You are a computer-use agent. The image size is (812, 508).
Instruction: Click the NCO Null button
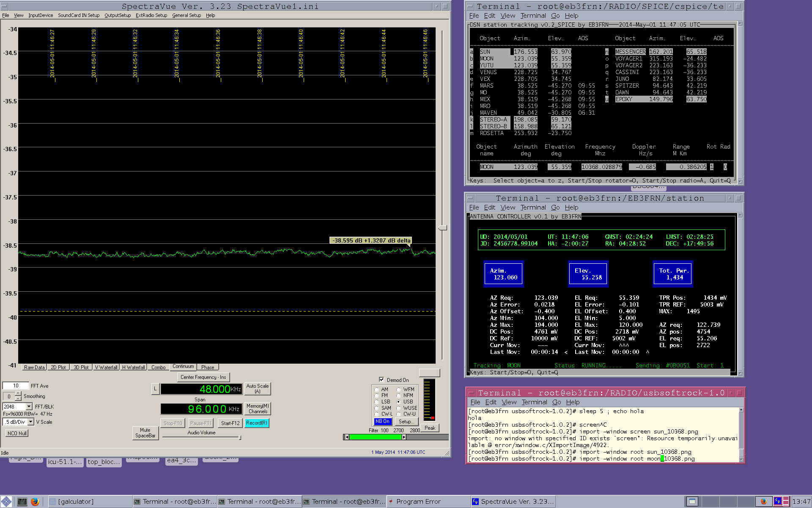tap(17, 433)
